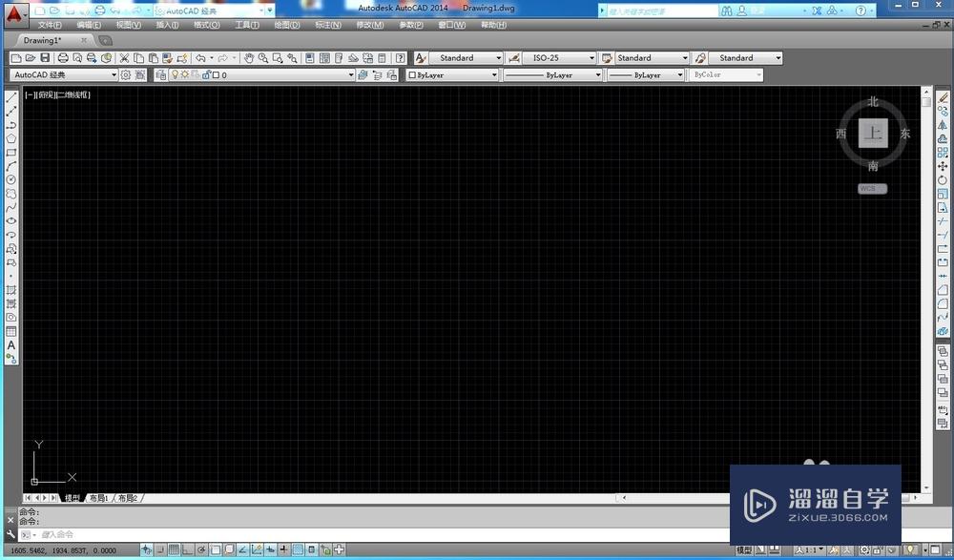Open the Table creation tool
Screen dimensions: 954x560
point(10,332)
